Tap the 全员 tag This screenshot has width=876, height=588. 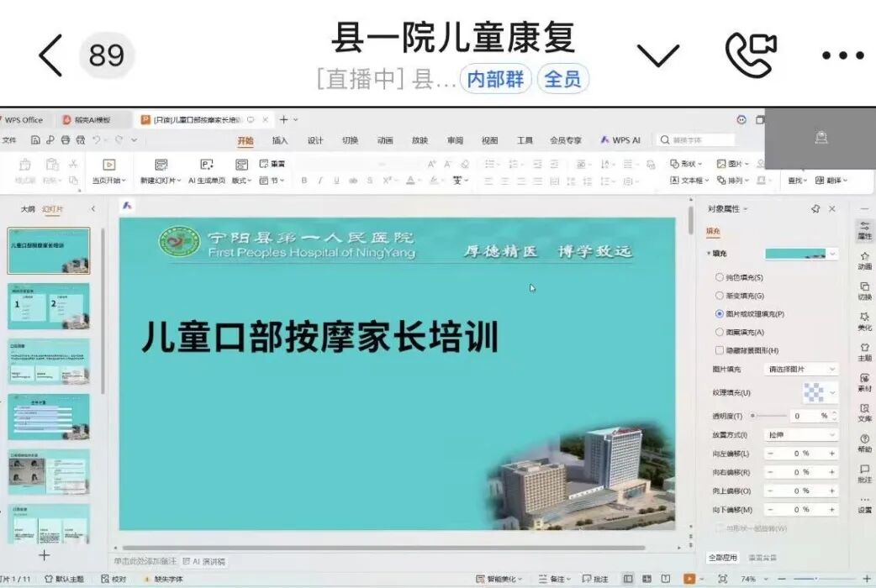[562, 79]
